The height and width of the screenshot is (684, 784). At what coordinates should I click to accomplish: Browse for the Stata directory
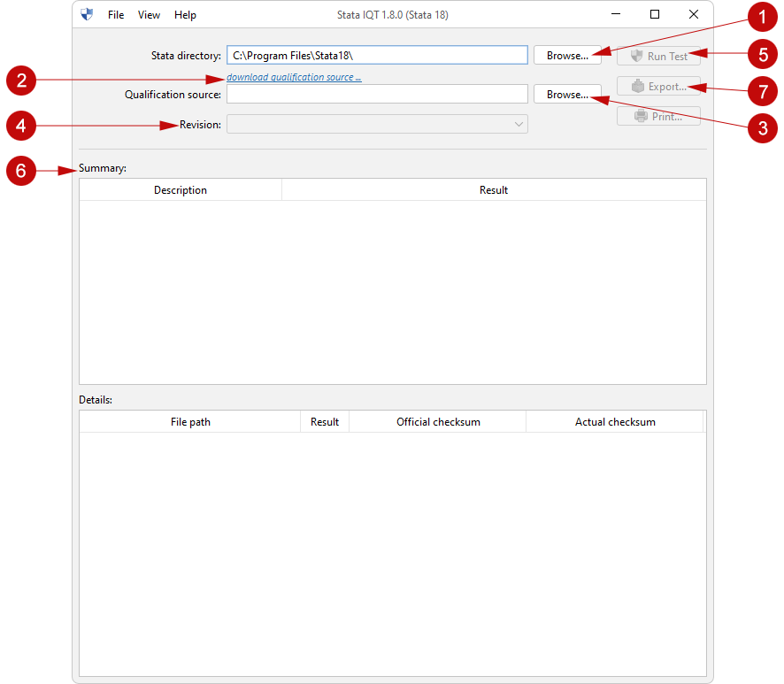(567, 55)
